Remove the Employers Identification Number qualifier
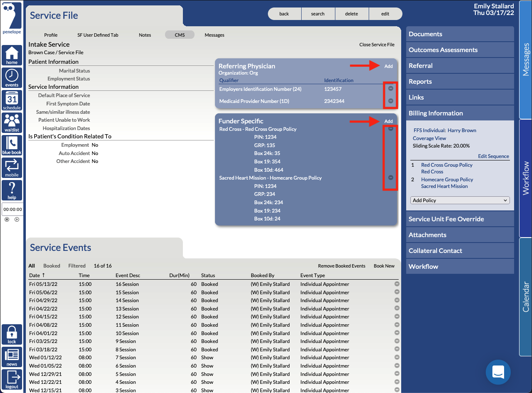This screenshot has height=393, width=532. point(391,88)
